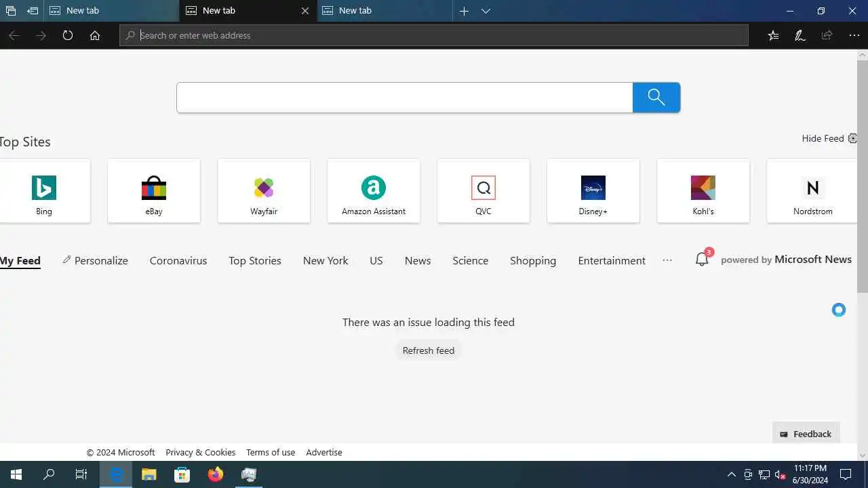868x488 pixels.
Task: Open the Kohl's top site tile
Action: pos(703,190)
